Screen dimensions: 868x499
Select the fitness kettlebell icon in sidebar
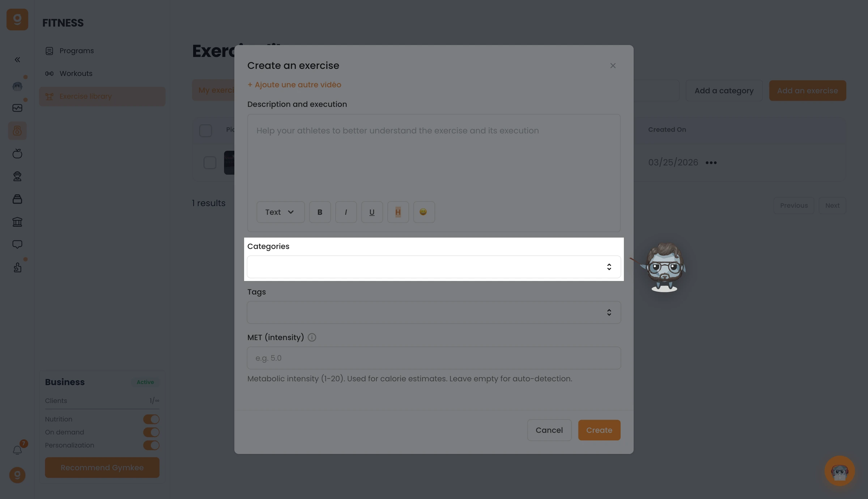[x=17, y=131]
